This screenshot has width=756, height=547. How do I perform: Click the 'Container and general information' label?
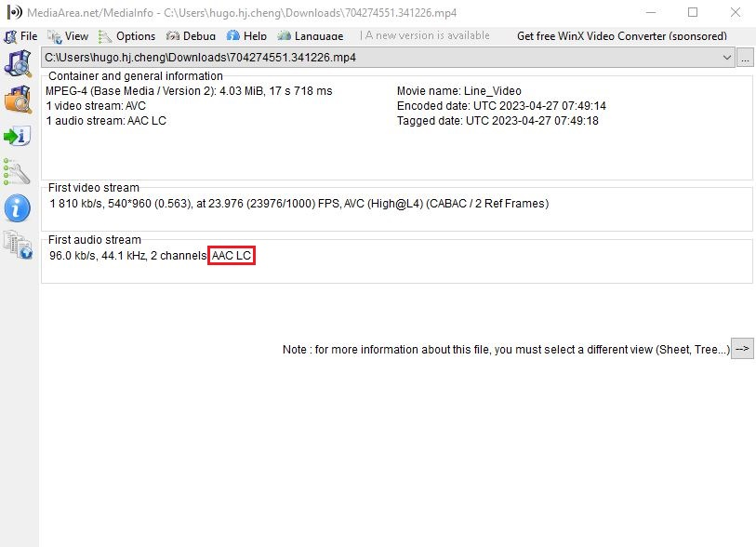[136, 76]
